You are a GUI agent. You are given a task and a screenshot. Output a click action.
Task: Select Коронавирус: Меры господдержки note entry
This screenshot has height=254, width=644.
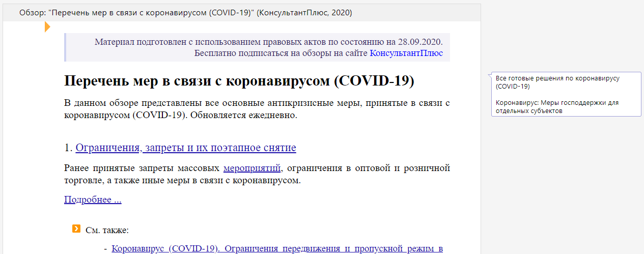click(557, 106)
